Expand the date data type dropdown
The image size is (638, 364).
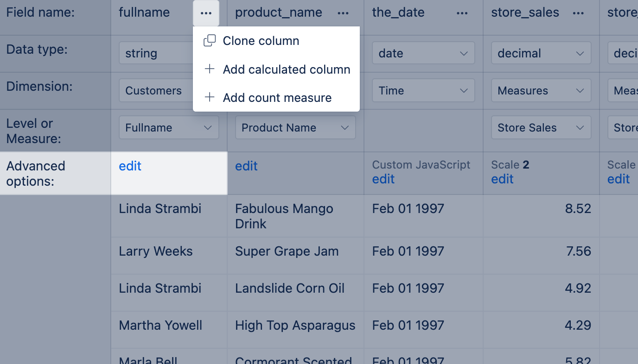[423, 53]
